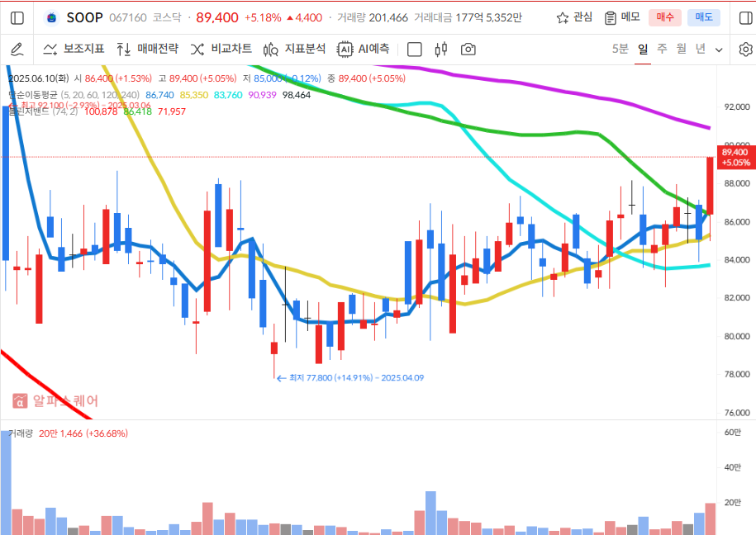The image size is (756, 535).
Task: Click the 2025.06.10(화) date label
Action: 39,78
